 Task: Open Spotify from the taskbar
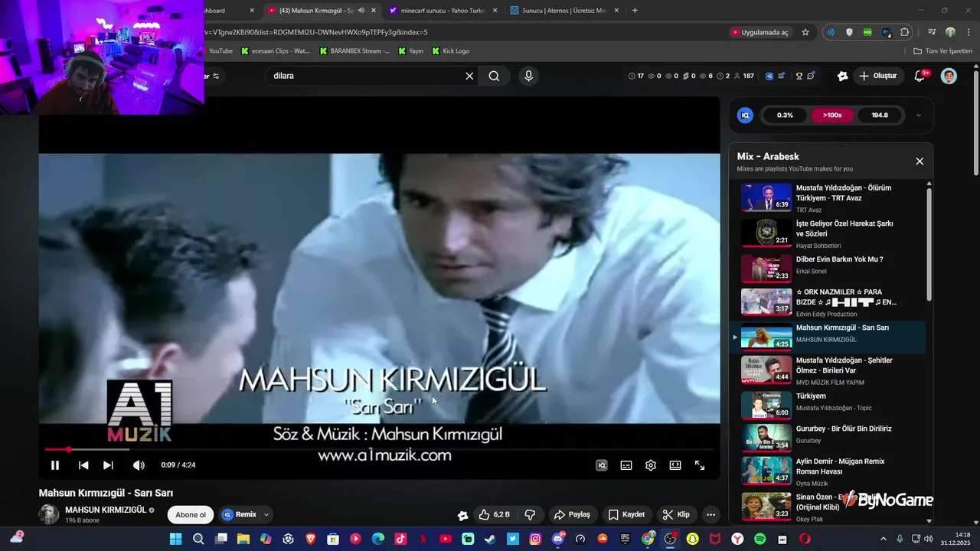point(760,539)
